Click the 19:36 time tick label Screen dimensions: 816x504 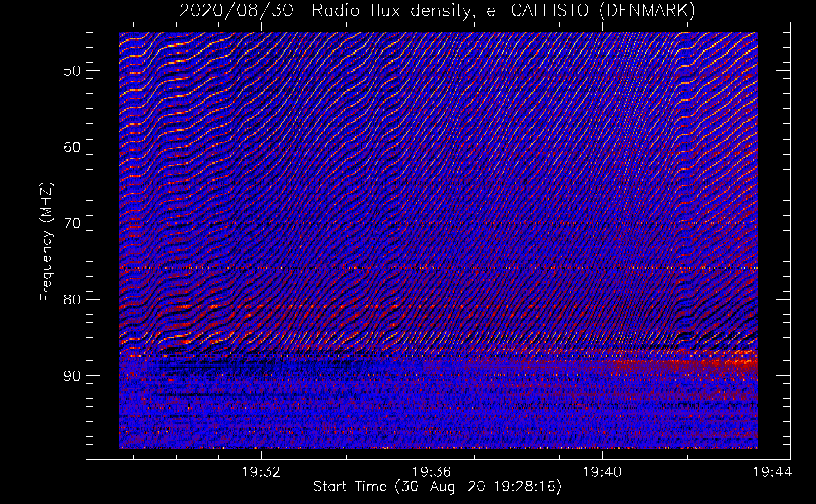tap(431, 472)
